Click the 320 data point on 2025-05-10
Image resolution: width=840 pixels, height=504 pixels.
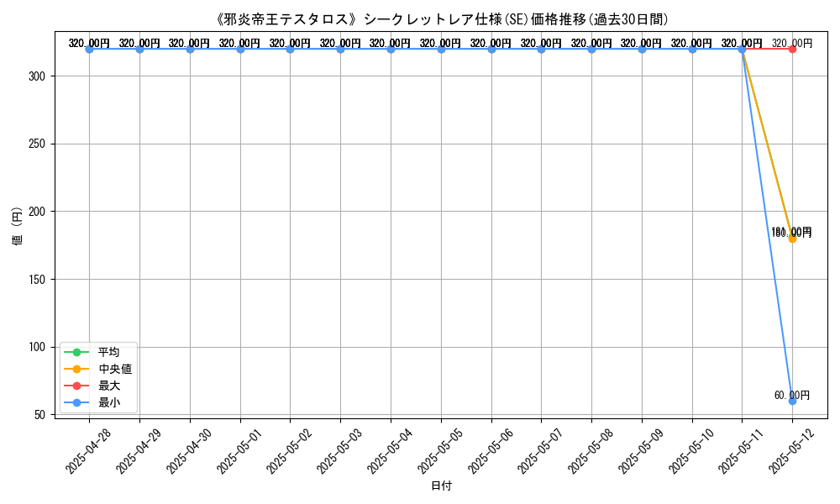(x=692, y=50)
